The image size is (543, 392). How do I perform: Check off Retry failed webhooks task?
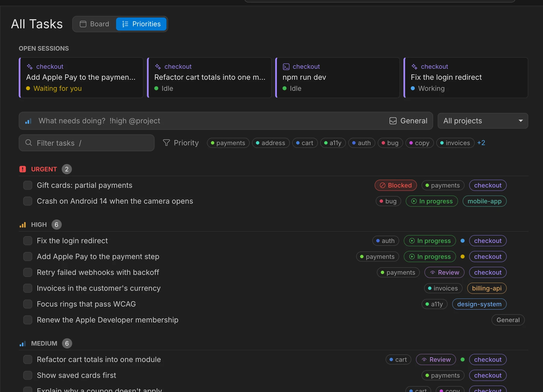pos(28,272)
